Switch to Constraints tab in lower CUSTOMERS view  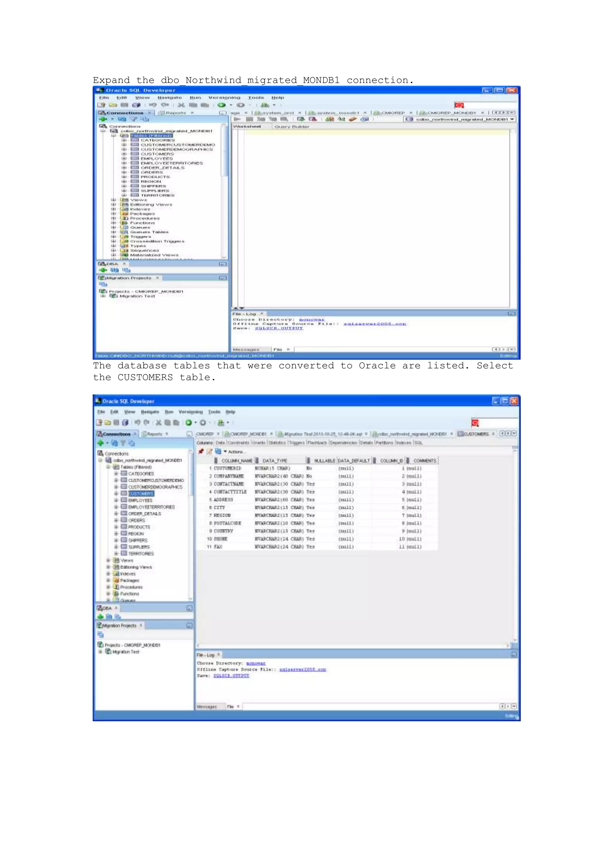pos(239,443)
